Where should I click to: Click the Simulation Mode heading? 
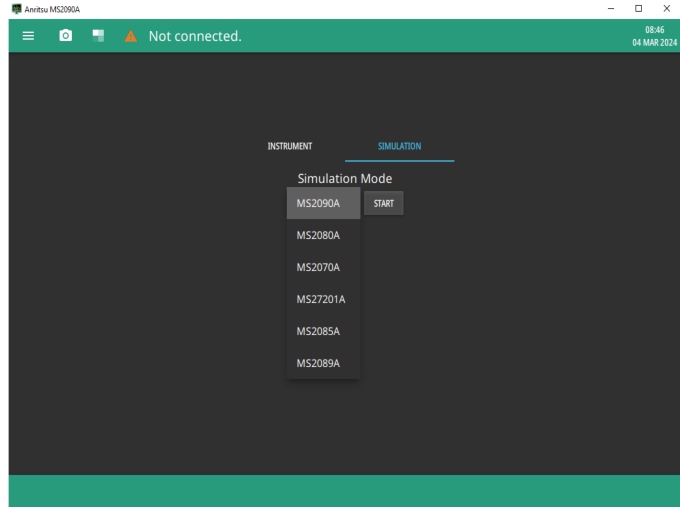click(x=344, y=178)
